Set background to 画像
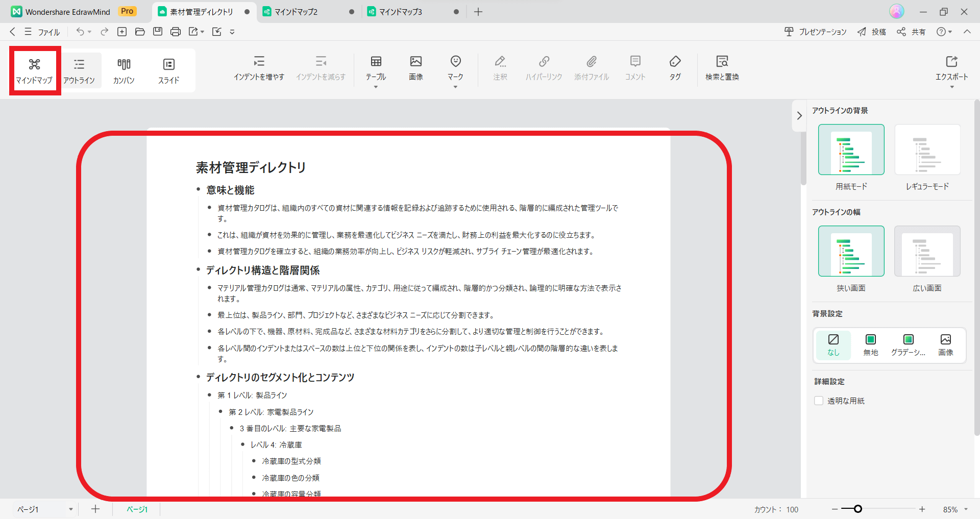 coord(946,345)
